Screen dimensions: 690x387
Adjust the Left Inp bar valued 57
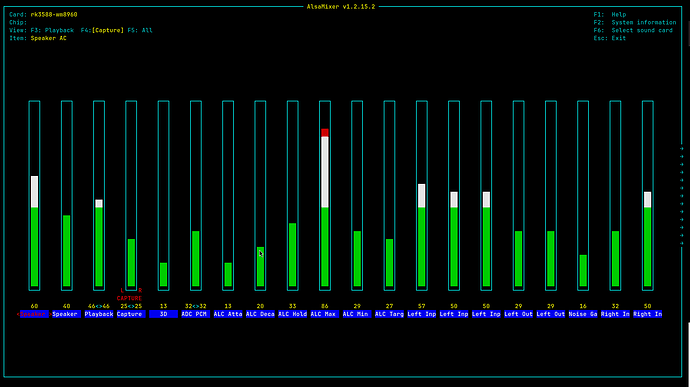pyautogui.click(x=422, y=195)
